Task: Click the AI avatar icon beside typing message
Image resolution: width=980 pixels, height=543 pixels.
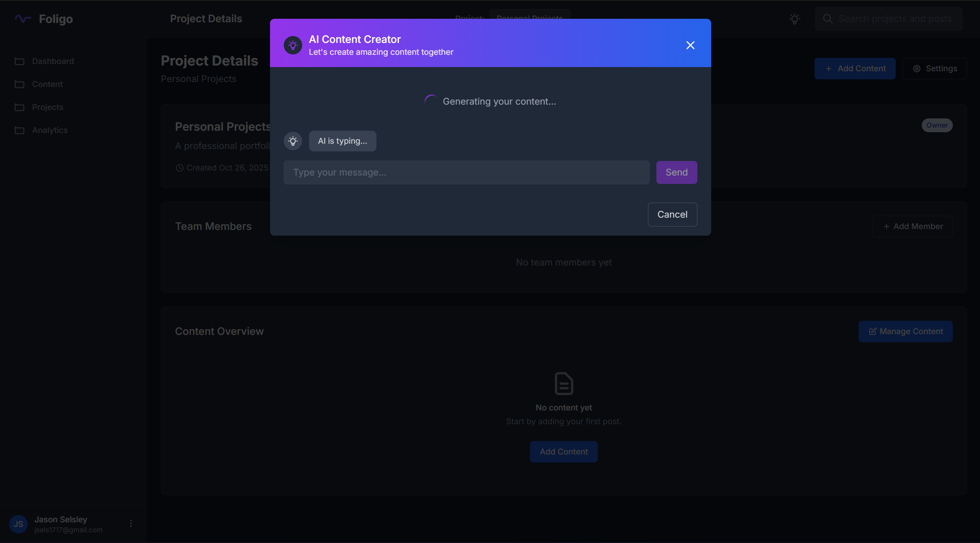Action: 293,141
